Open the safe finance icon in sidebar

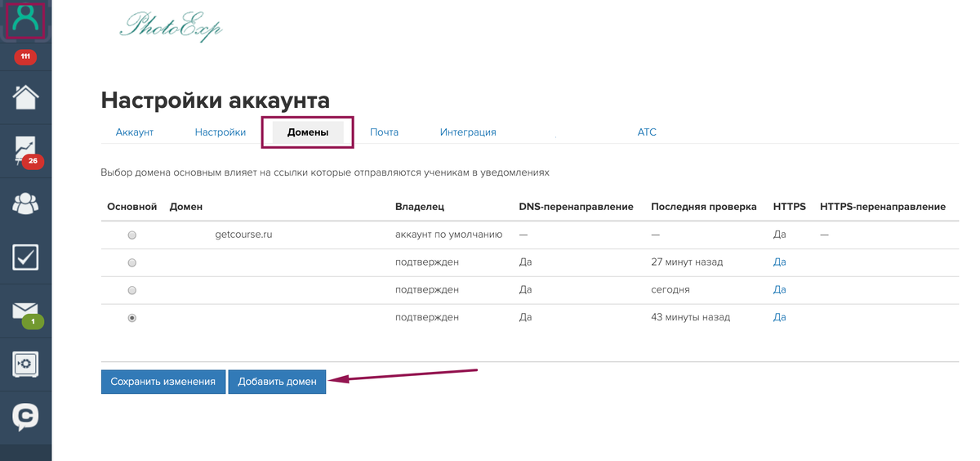tap(25, 364)
